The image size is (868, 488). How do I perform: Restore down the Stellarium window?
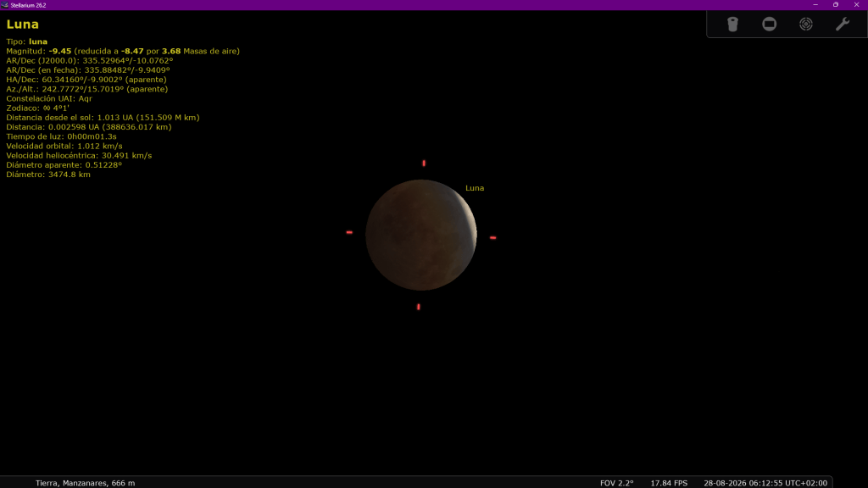[x=836, y=5]
